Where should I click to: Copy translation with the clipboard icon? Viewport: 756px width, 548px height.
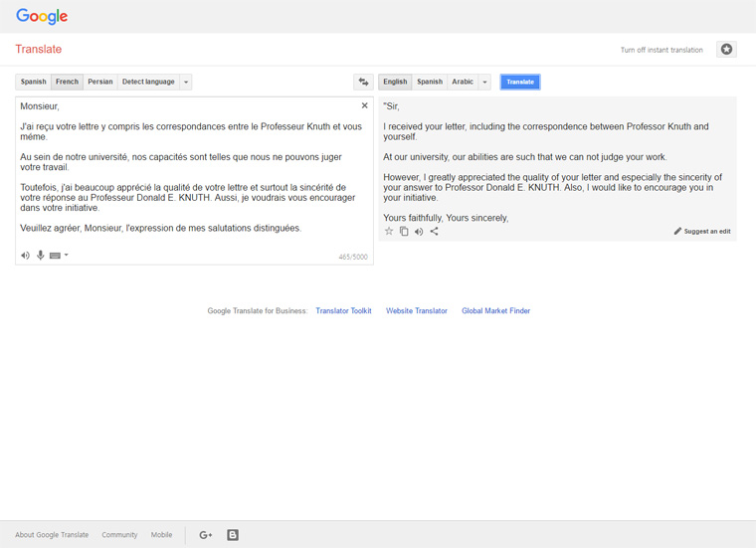tap(404, 232)
